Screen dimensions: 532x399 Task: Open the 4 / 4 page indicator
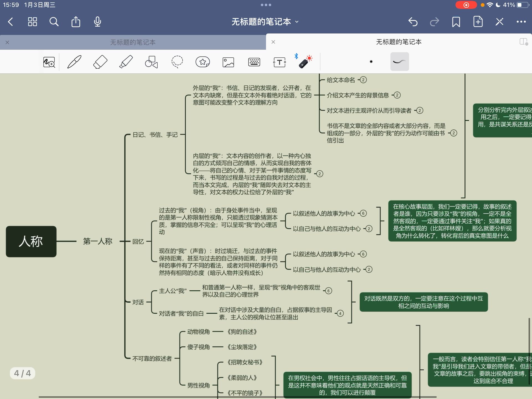(x=22, y=373)
